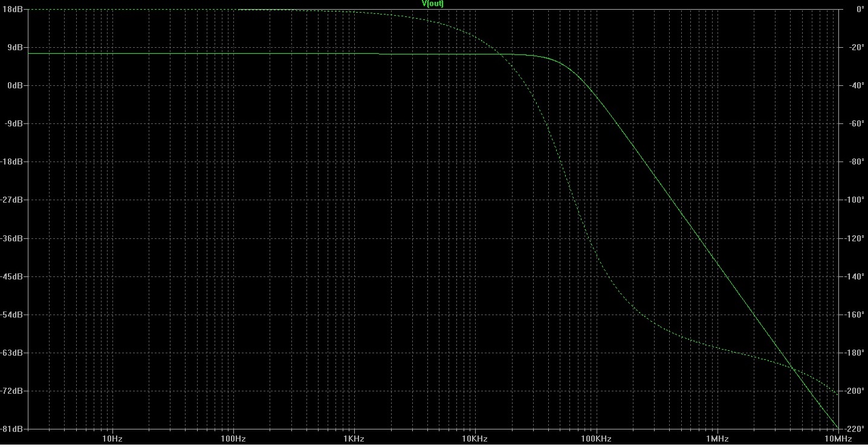This screenshot has width=868, height=447.
Task: Click the -80° phase axis label
Action: pyautogui.click(x=856, y=162)
